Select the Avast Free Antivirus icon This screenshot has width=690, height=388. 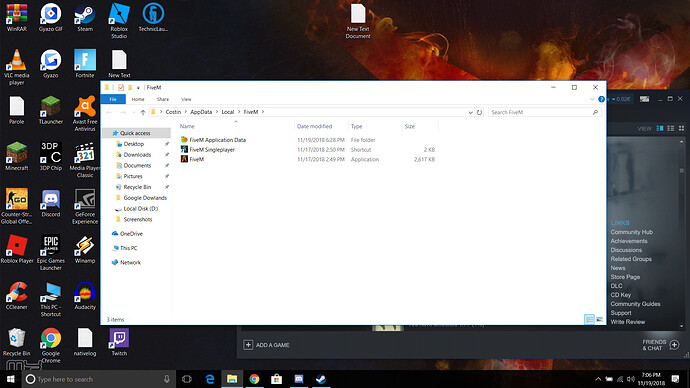(85, 113)
